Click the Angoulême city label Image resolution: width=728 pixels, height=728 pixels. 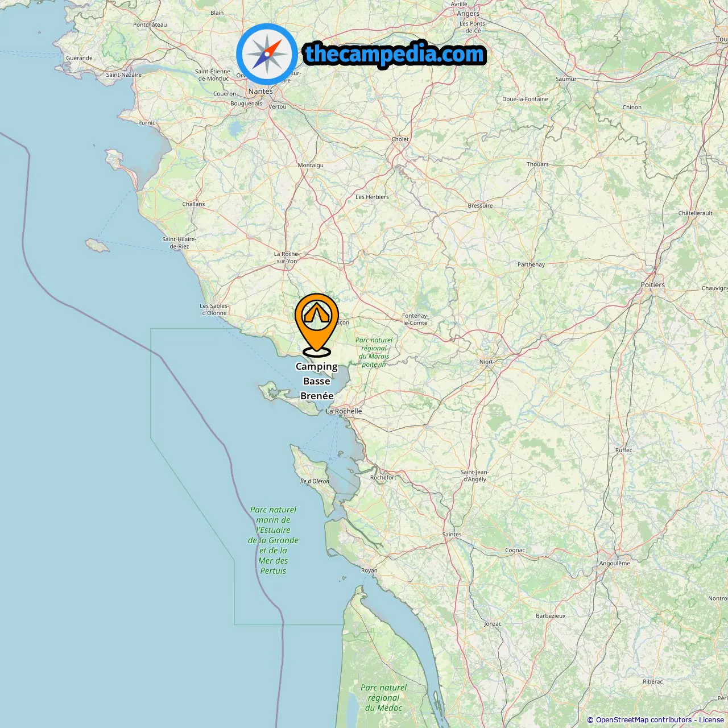tap(615, 564)
